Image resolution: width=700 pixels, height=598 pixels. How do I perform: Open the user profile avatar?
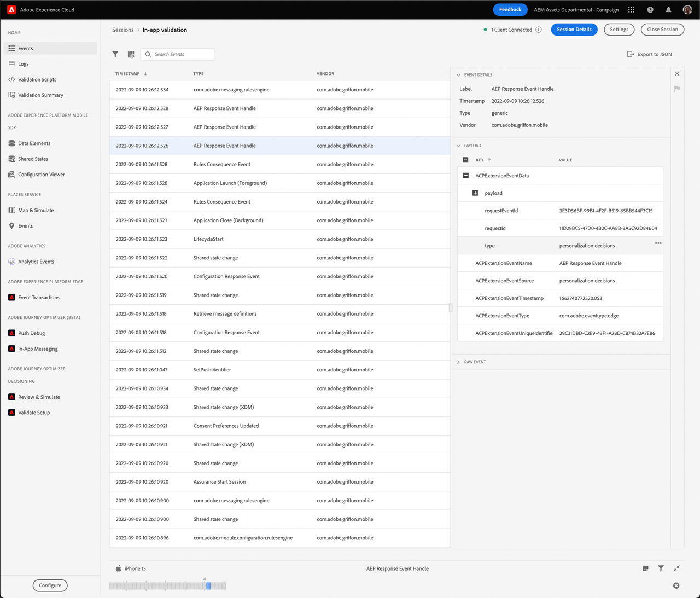687,10
